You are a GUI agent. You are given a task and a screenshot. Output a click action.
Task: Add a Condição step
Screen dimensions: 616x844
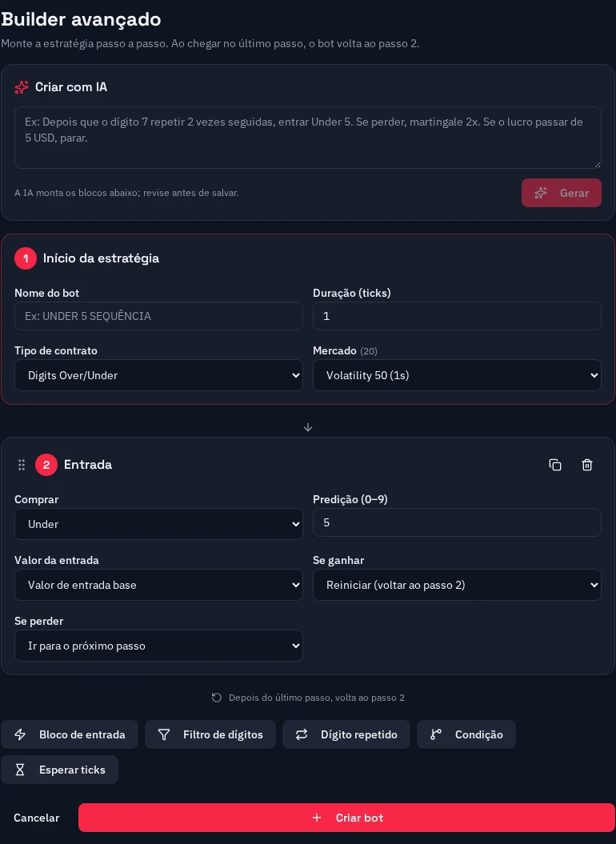(x=466, y=734)
